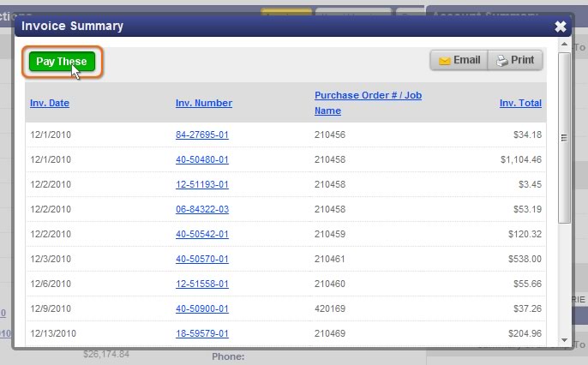Click the vertical scrollbar thumb

pyautogui.click(x=563, y=137)
